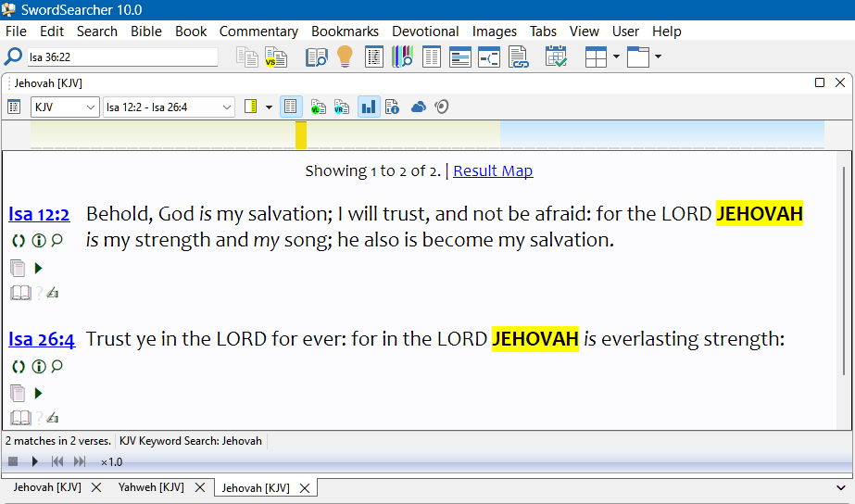Expand the arrow next to highlight page icon
855x504 pixels.
click(269, 107)
